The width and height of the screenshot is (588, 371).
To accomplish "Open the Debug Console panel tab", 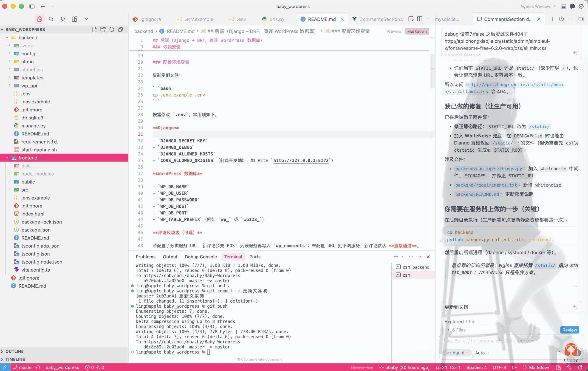I will (201, 257).
